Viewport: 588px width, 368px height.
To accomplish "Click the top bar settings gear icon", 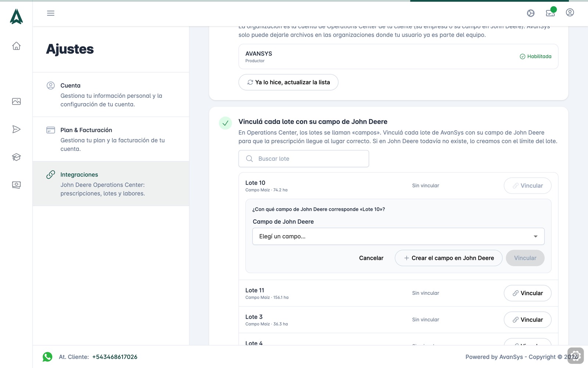I will click(531, 13).
